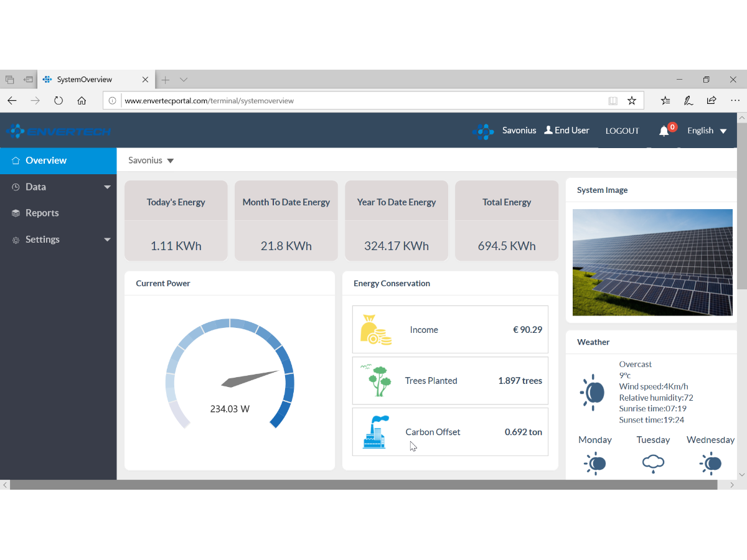Open the English language dropdown
This screenshot has width=747, height=560.
(x=707, y=131)
